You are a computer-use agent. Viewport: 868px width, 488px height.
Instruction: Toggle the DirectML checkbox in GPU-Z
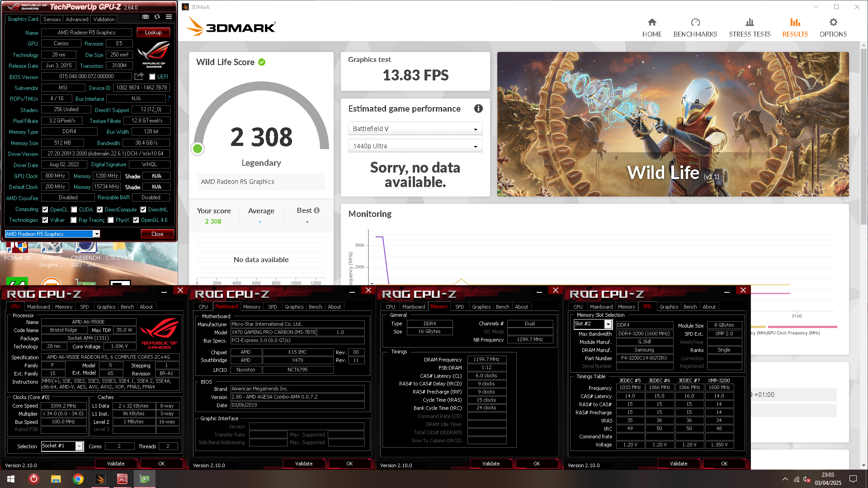(x=143, y=210)
